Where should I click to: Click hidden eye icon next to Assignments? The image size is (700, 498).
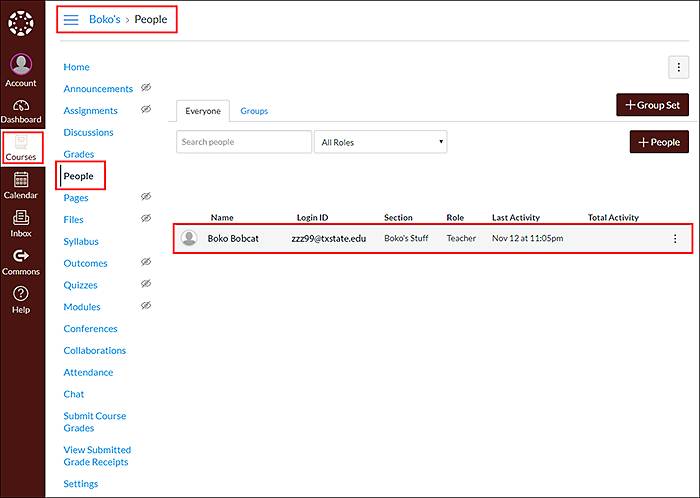146,109
